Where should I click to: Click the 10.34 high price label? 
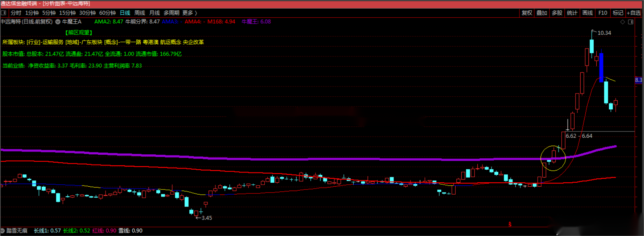604,33
